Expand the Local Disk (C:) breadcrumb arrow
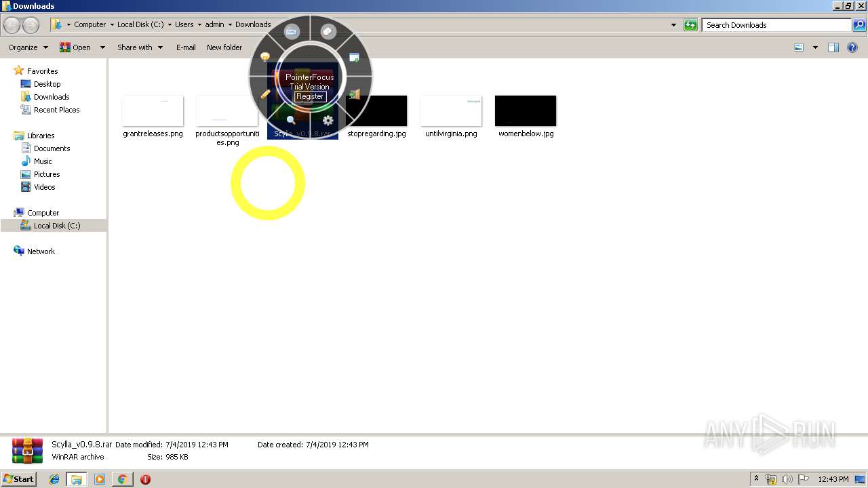 tap(170, 25)
